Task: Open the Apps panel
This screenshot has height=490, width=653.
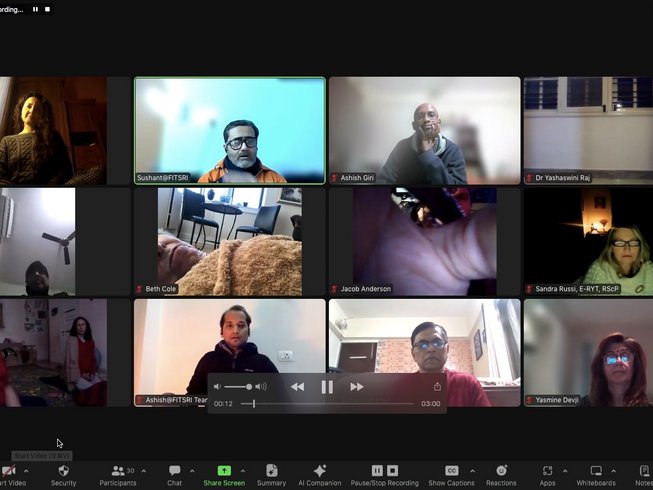Action: [547, 475]
